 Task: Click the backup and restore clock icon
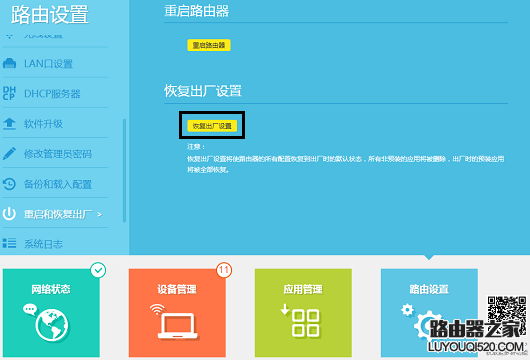[x=9, y=184]
